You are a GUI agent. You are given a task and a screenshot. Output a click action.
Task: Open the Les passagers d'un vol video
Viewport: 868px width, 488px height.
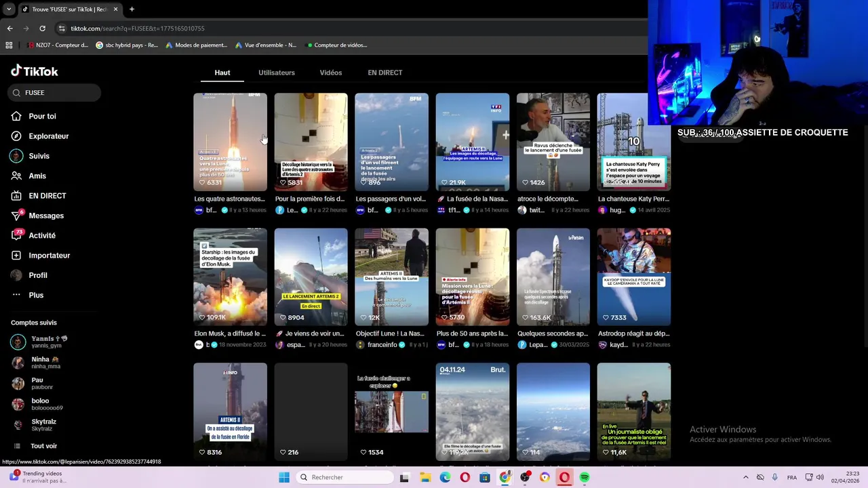tap(391, 142)
